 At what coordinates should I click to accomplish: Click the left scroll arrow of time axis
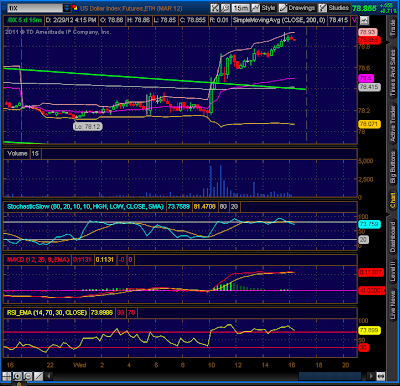pos(49,376)
